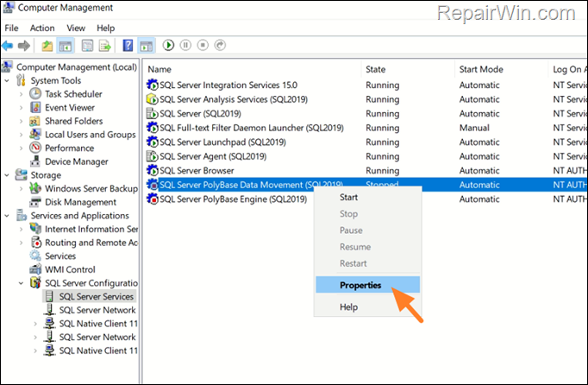Sort by the Start Mode column header

[481, 69]
